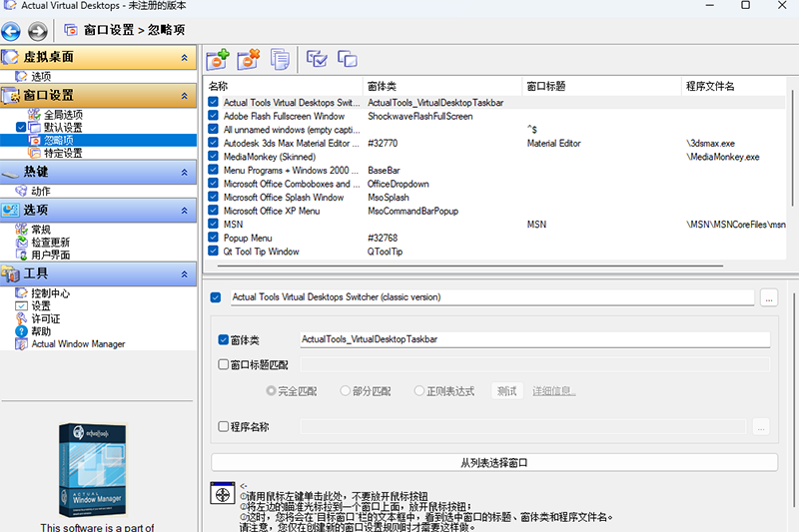Click the uncheck-all rules toolbar icon
This screenshot has width=799, height=532.
click(x=348, y=59)
